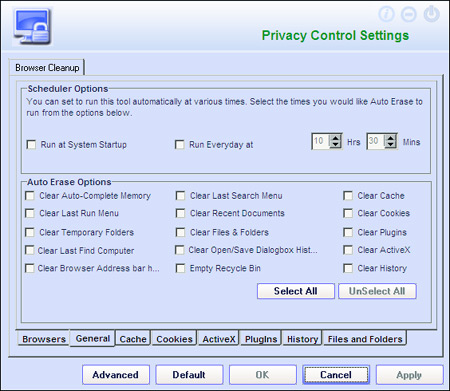
Task: Click the locked computer privacy logo
Action: pyautogui.click(x=33, y=27)
